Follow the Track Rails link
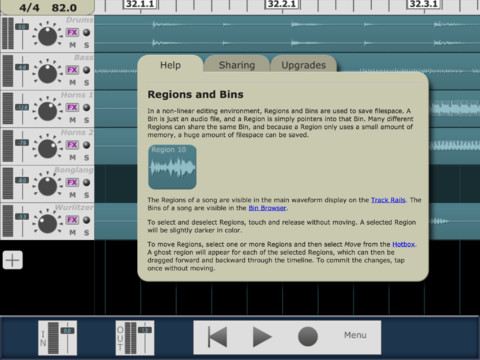 click(x=388, y=200)
